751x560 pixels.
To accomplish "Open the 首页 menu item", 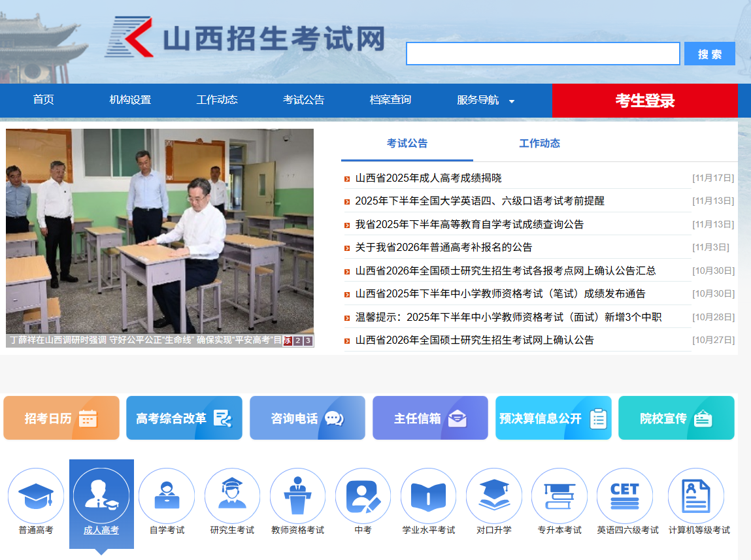I will (x=44, y=100).
